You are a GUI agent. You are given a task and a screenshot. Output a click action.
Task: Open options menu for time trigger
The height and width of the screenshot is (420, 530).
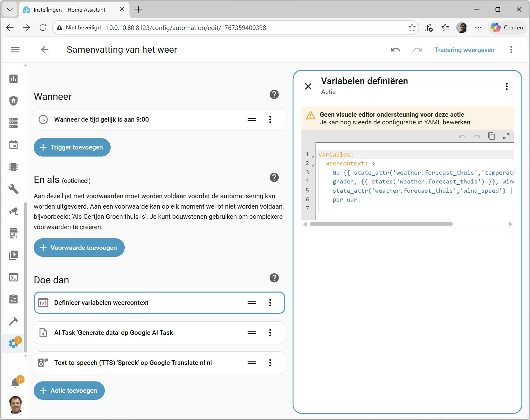point(270,119)
